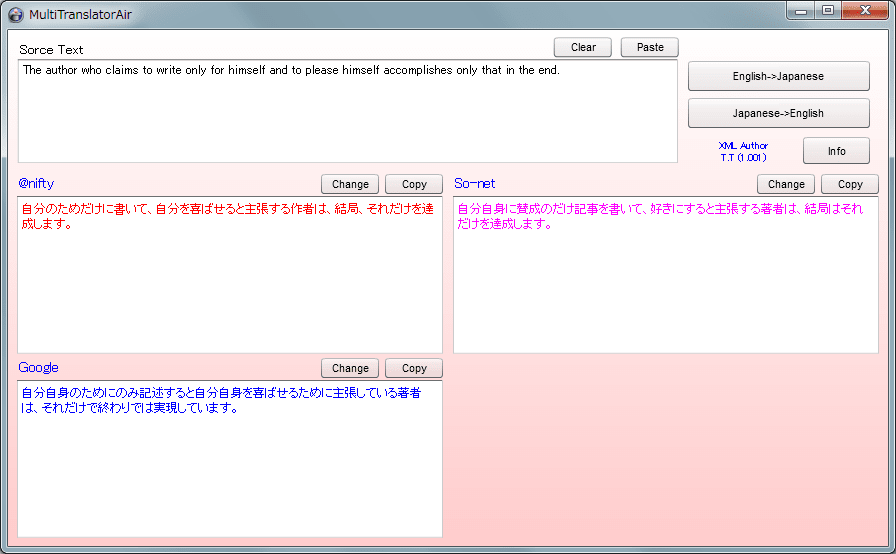Change the So-net translation engine

(786, 184)
